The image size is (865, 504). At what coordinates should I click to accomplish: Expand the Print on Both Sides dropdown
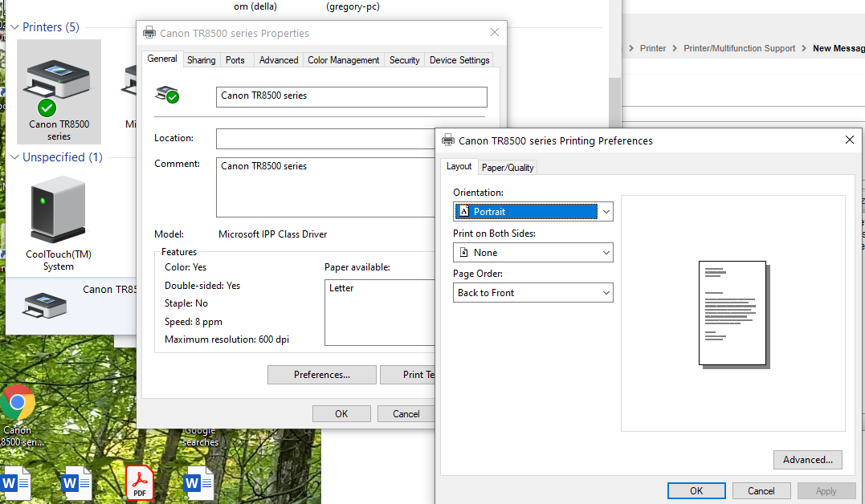tap(532, 253)
